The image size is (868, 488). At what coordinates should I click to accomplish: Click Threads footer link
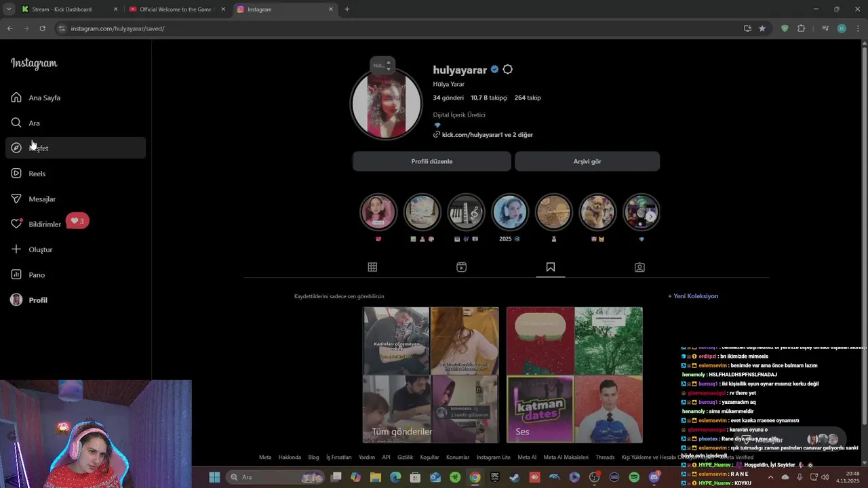605,457
